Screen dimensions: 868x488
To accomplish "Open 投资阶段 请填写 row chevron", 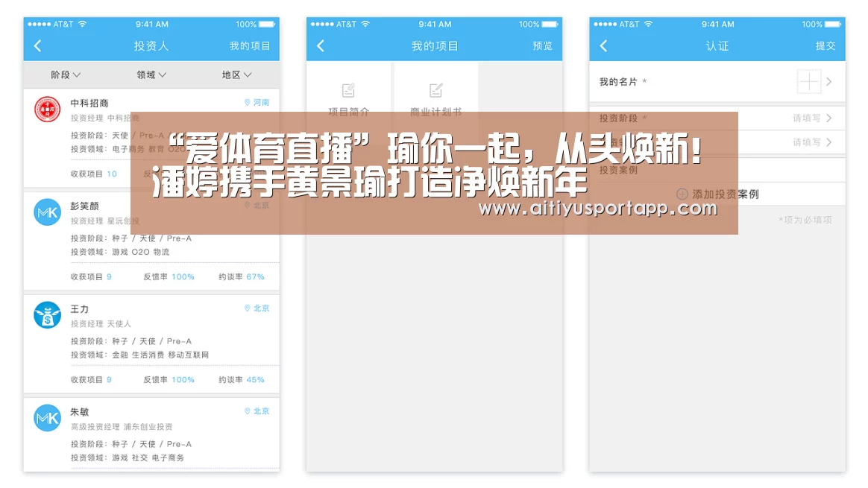I will click(828, 118).
